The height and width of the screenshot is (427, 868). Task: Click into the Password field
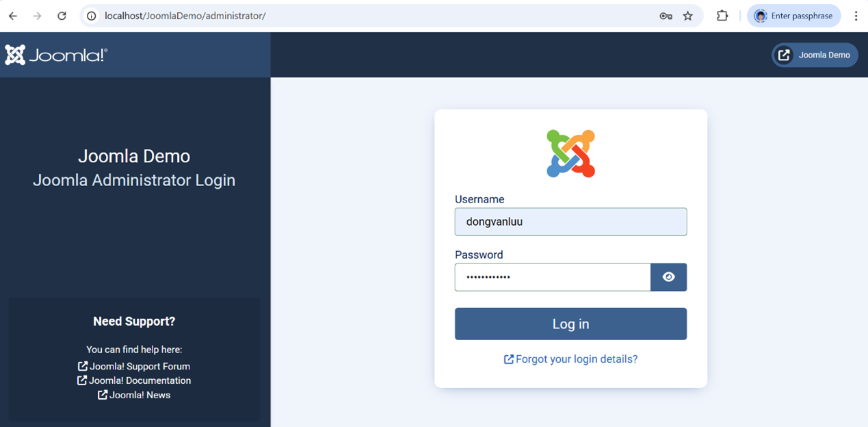(552, 277)
